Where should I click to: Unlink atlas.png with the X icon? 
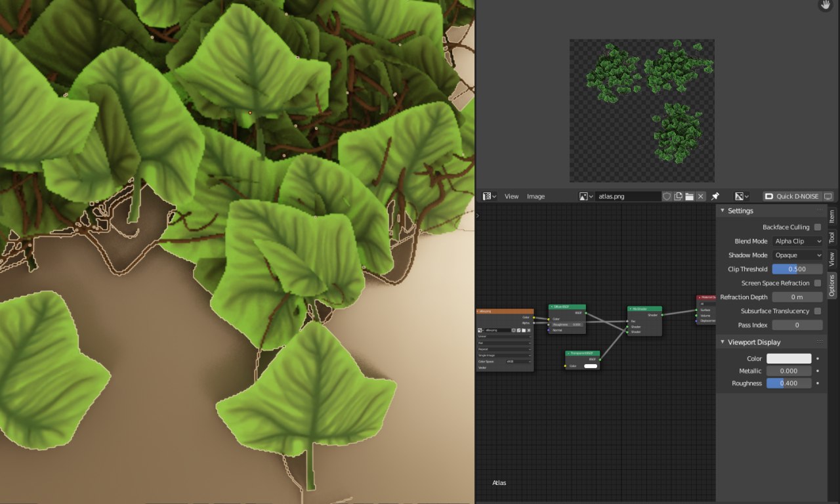click(x=701, y=196)
